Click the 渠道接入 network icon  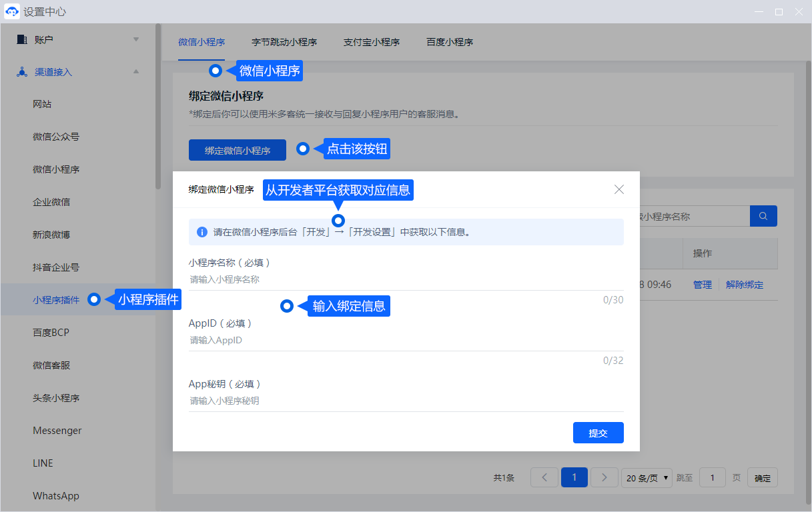21,72
